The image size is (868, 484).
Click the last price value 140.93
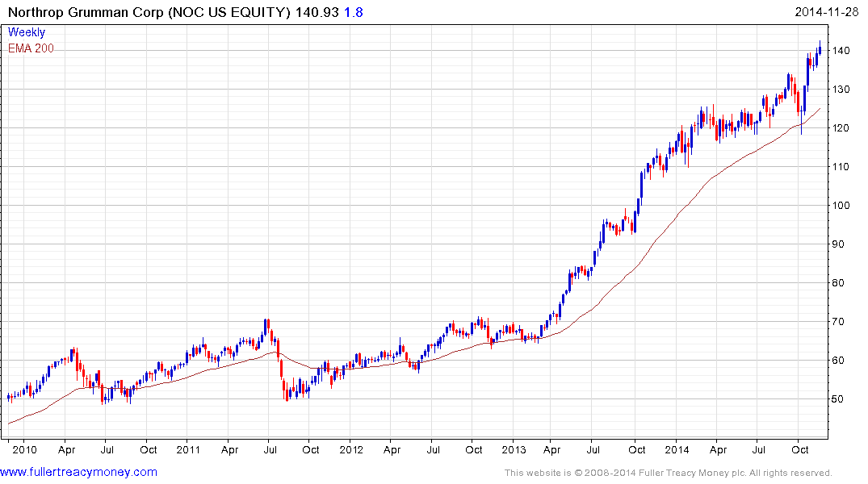tap(317, 12)
